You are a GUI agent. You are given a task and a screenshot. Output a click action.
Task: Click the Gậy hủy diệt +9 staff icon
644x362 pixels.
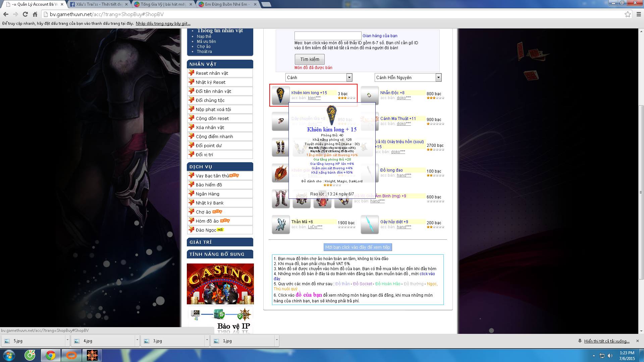tap(369, 225)
